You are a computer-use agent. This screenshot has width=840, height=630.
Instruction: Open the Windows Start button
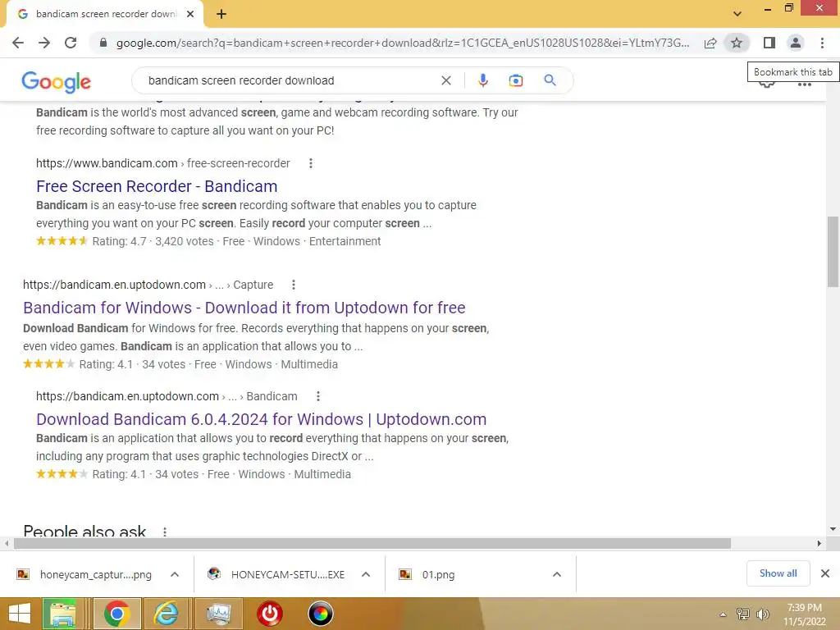(20, 614)
